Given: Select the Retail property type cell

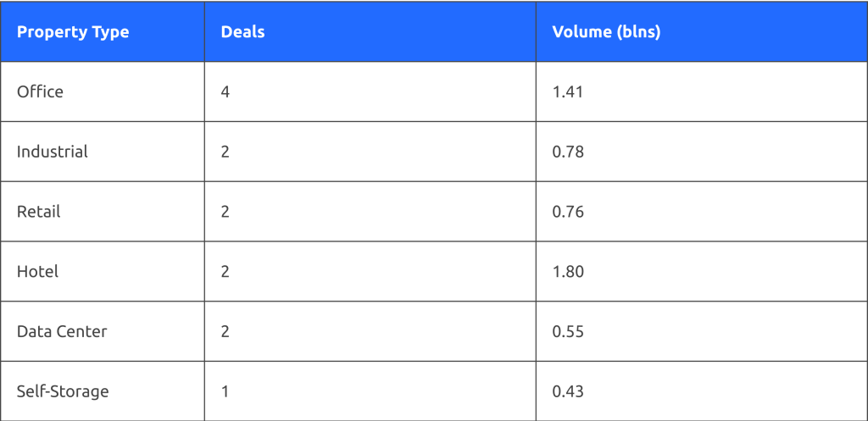Looking at the screenshot, I should [39, 212].
